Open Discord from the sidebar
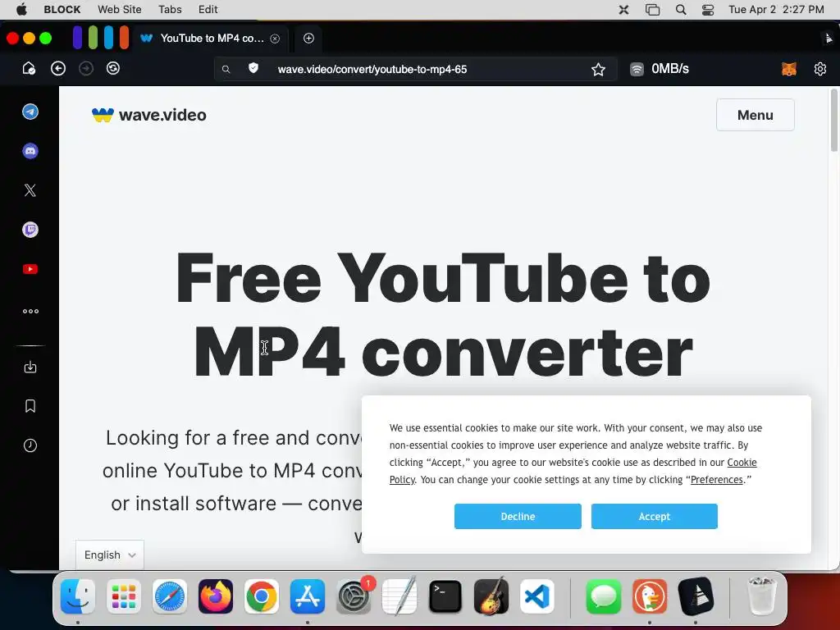The image size is (840, 630). (30, 151)
